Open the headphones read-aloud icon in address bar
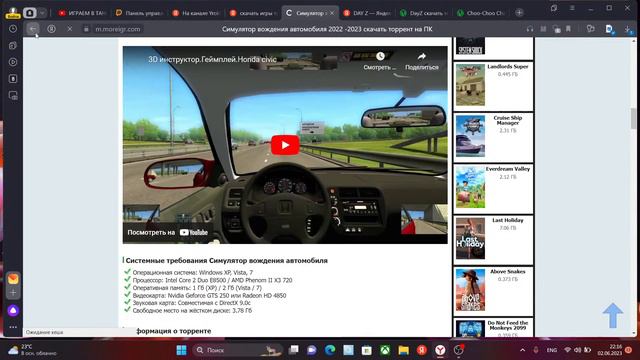Viewport: 640px width, 360px height. click(x=530, y=29)
